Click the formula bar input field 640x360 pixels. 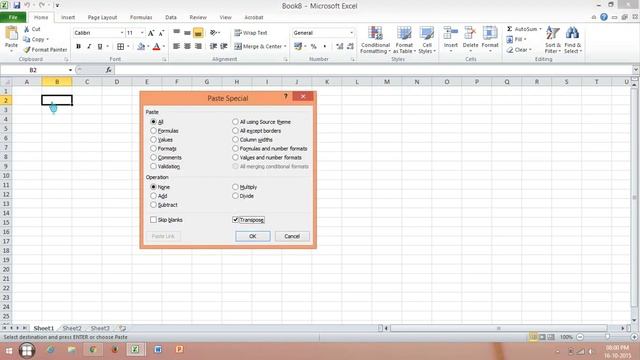pyautogui.click(x=373, y=70)
